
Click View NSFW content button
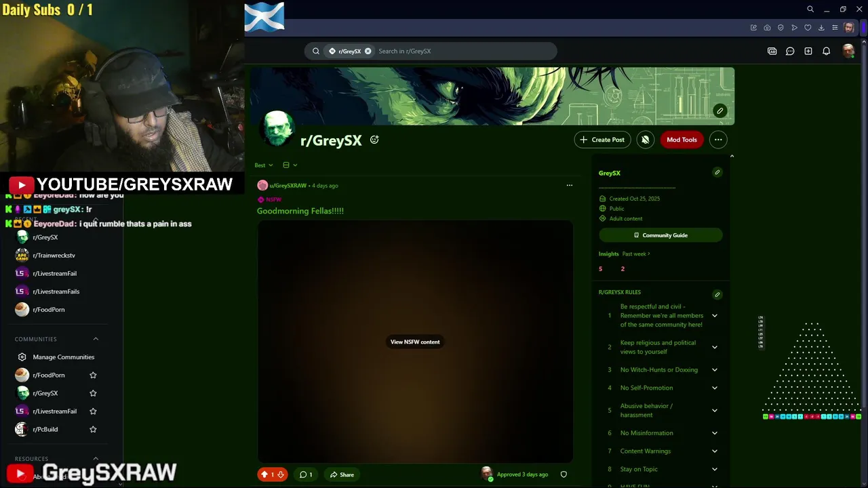click(415, 342)
